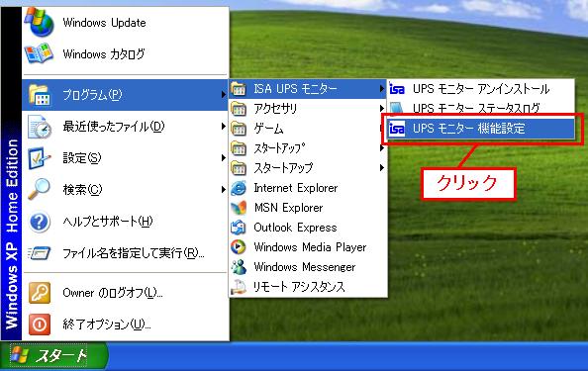Choose 終了オプション(U)... entry
The height and width of the screenshot is (371, 588).
(x=126, y=325)
